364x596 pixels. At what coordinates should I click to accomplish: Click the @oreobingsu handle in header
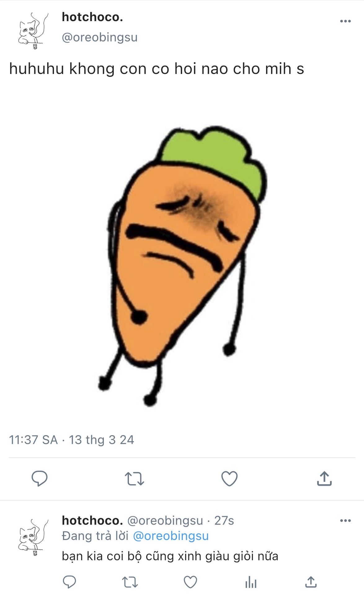(x=100, y=37)
